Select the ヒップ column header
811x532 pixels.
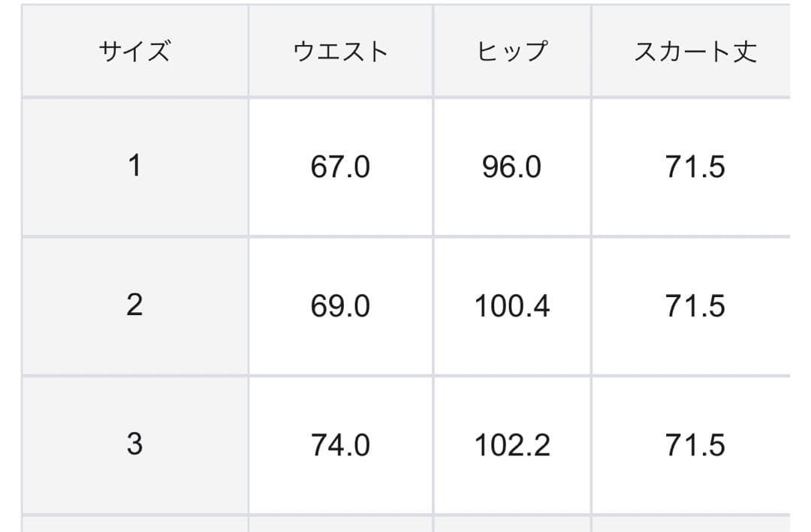point(511,51)
